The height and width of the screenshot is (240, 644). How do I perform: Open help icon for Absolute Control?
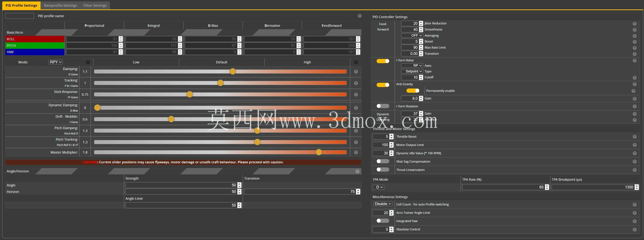pyautogui.click(x=634, y=229)
